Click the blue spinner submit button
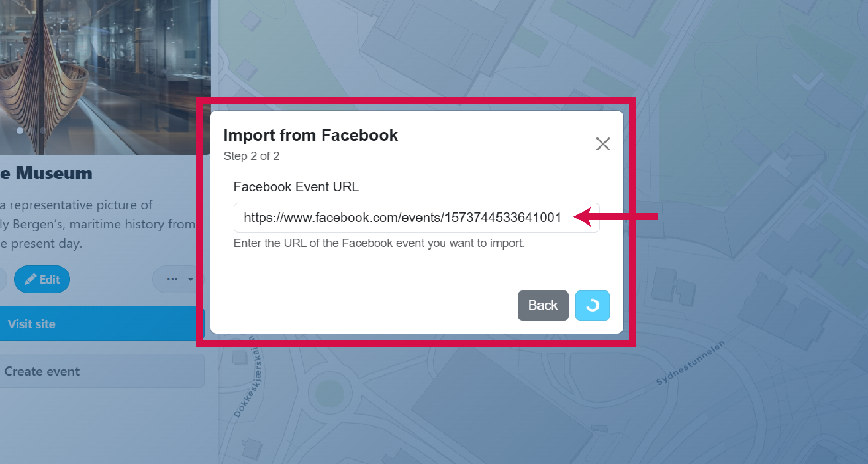This screenshot has height=464, width=868. [592, 305]
